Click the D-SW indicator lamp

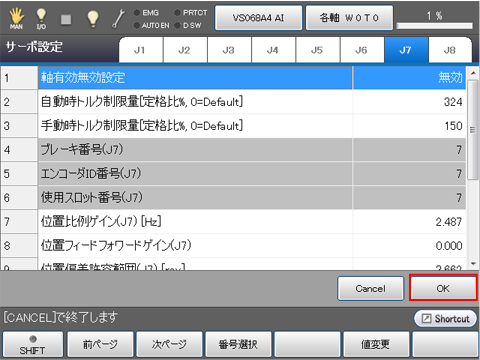tap(177, 25)
